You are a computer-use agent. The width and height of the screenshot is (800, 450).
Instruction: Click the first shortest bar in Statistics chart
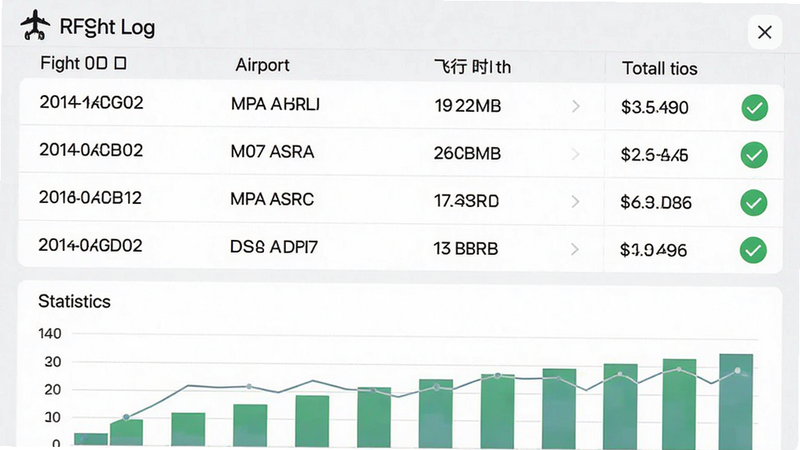coord(91,439)
